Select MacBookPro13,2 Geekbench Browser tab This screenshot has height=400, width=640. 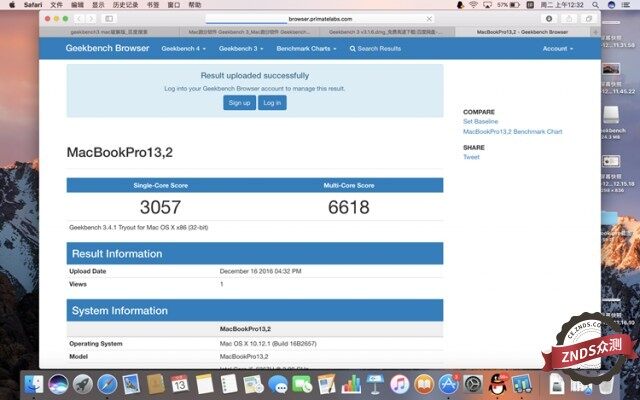[522, 32]
